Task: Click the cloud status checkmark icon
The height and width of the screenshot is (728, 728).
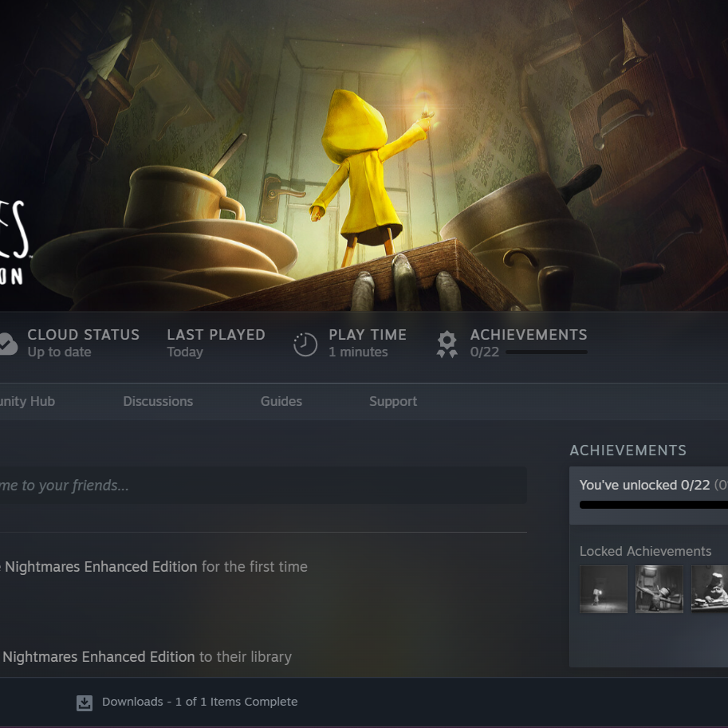Action: [8, 344]
